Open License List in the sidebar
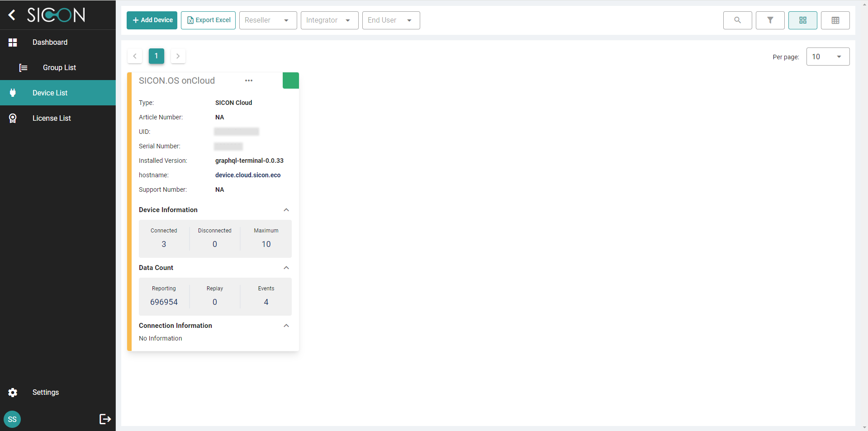868x431 pixels. [x=52, y=118]
